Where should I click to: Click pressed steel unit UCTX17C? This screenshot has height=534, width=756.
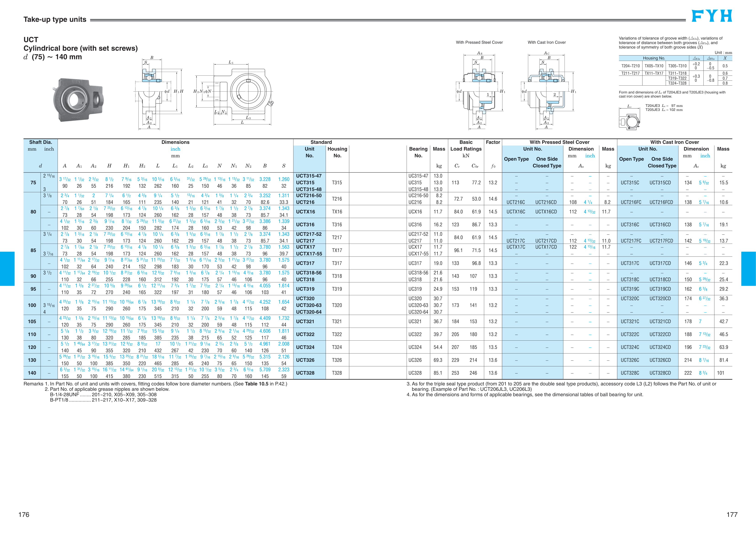click(516, 247)
